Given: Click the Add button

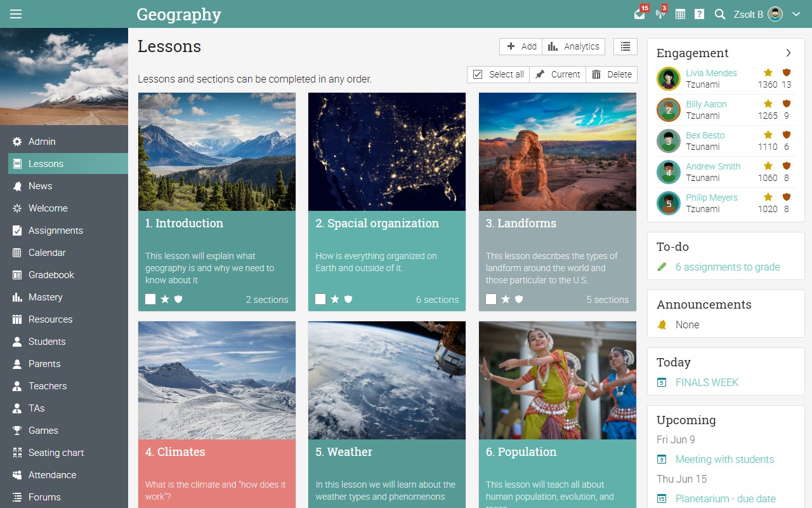Looking at the screenshot, I should [521, 46].
